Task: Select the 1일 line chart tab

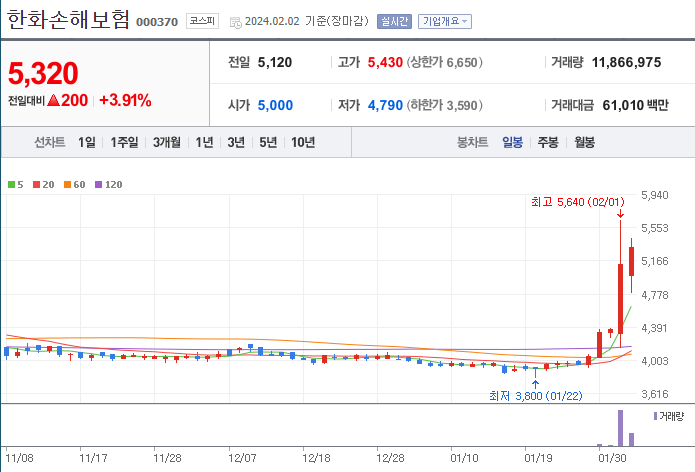Action: pos(87,142)
